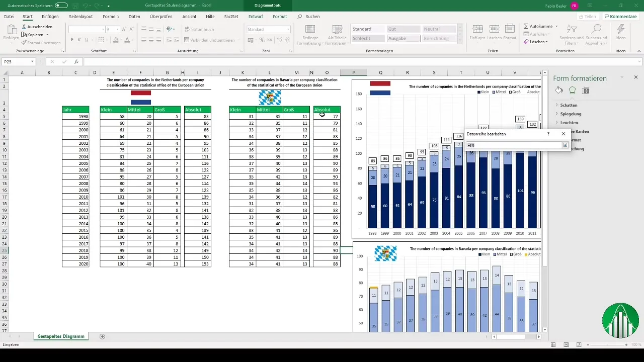
Task: Open Effects pentagon tab in Form formatieren
Action: 572,90
